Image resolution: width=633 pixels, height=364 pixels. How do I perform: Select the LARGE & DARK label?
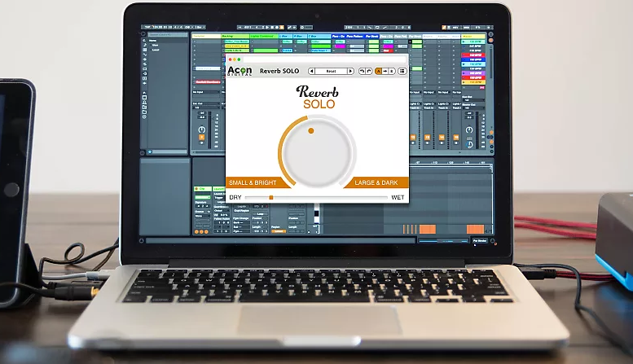click(376, 182)
